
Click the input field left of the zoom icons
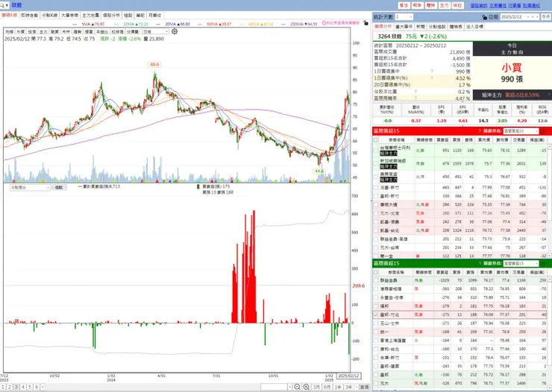(275, 387)
